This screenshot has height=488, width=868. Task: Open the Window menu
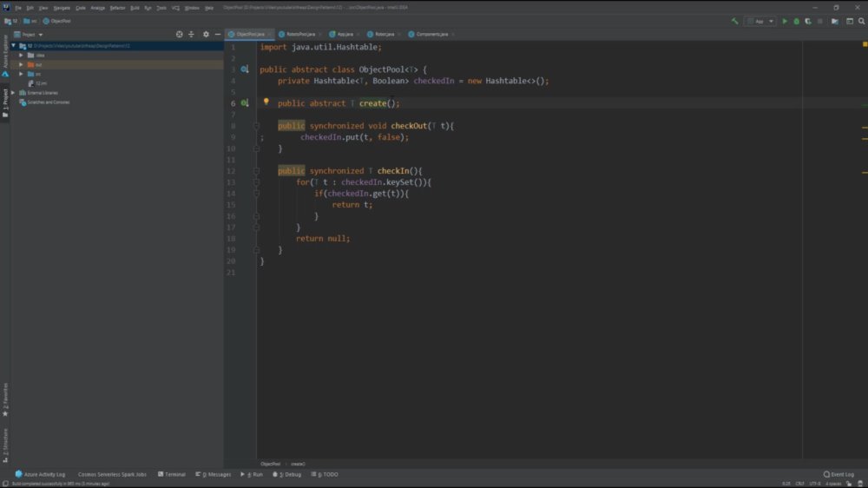coord(192,8)
